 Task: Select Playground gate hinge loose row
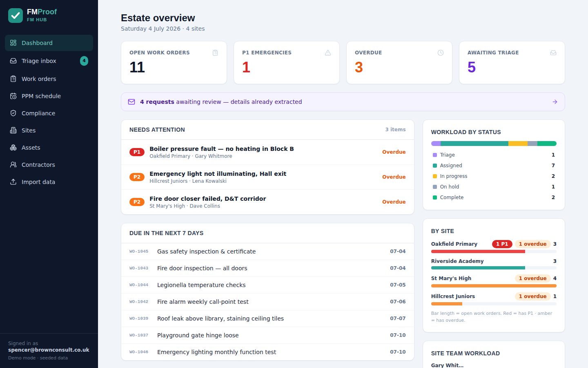pos(267,335)
